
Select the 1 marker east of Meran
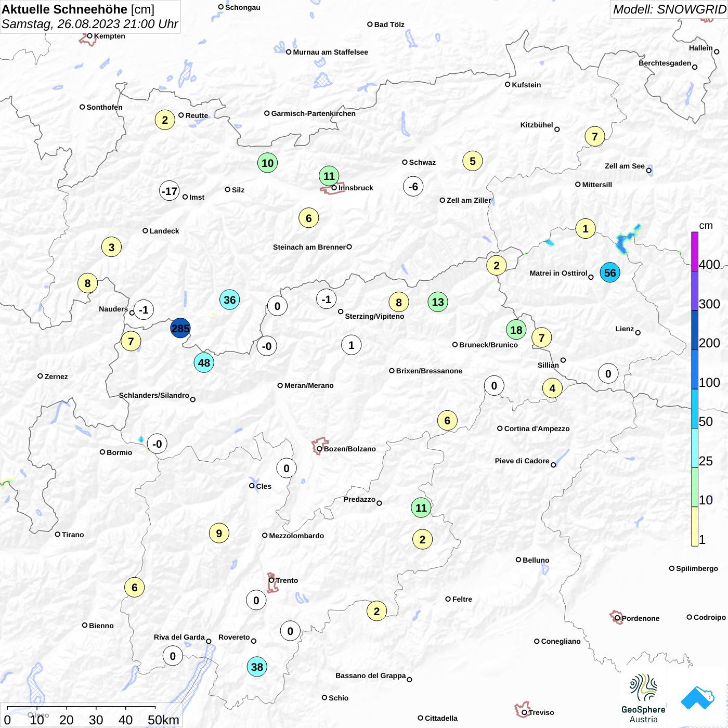[351, 345]
